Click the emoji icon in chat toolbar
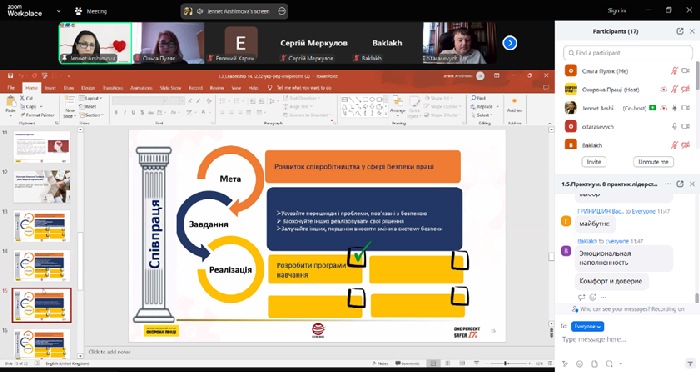This screenshot has width=700, height=372. [579, 364]
